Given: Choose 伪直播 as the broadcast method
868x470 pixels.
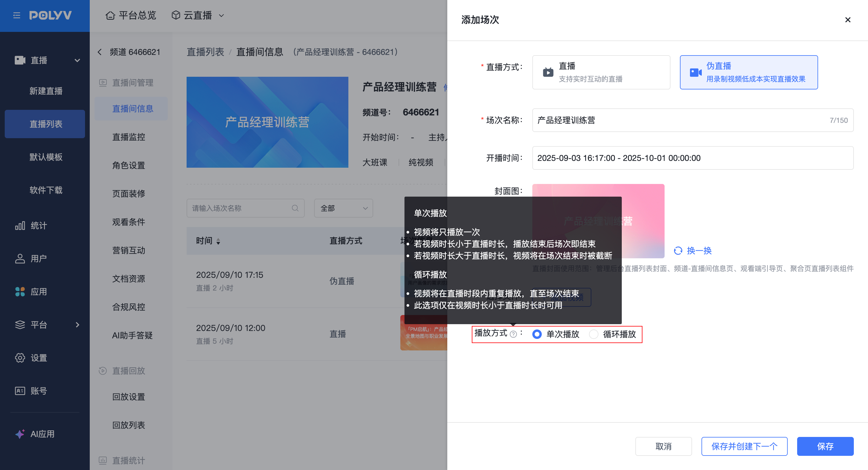Looking at the screenshot, I should (x=749, y=72).
